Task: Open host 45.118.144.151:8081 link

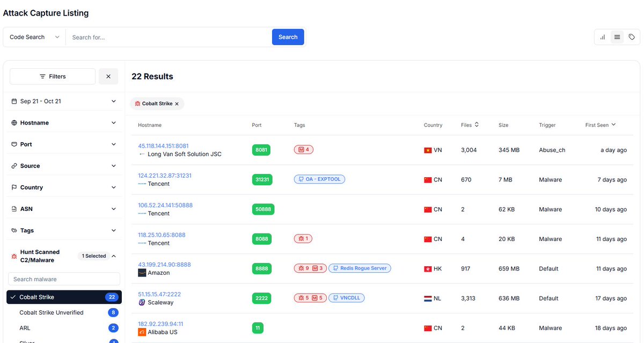Action: point(163,146)
